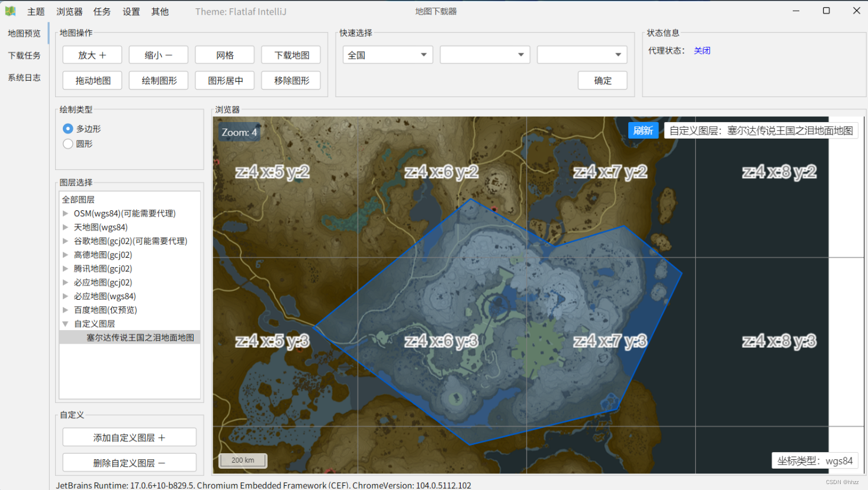Viewport: 868px width, 490px height.
Task: Click the 图形居中 button
Action: (x=225, y=81)
